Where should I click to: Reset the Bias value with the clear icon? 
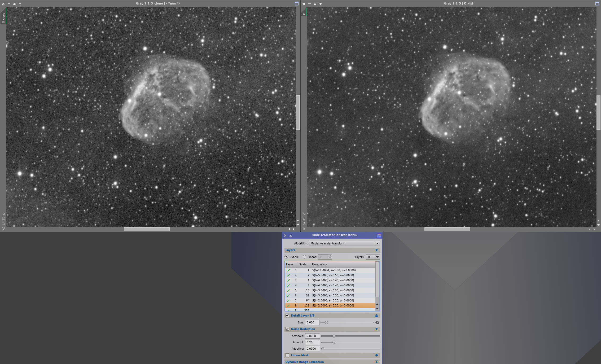[377, 322]
